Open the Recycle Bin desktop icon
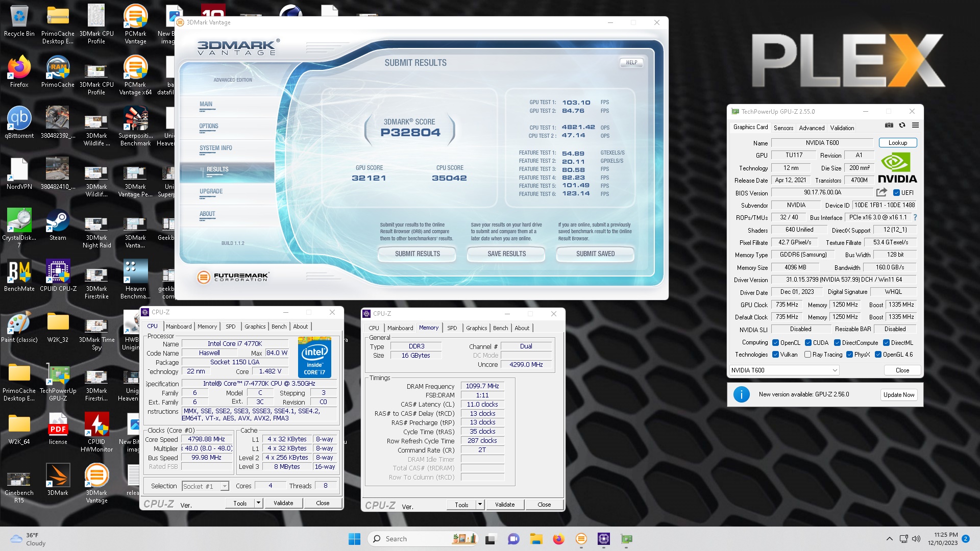 coord(19,21)
